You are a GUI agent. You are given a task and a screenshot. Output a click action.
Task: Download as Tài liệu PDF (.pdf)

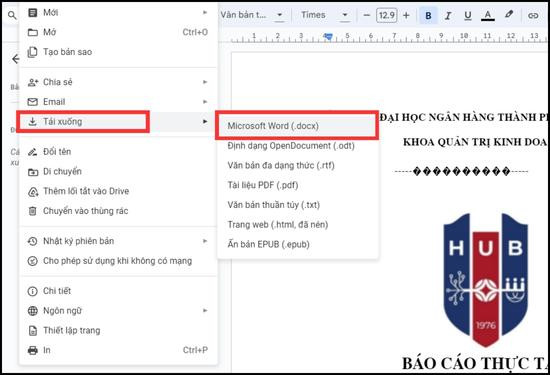pos(297,185)
